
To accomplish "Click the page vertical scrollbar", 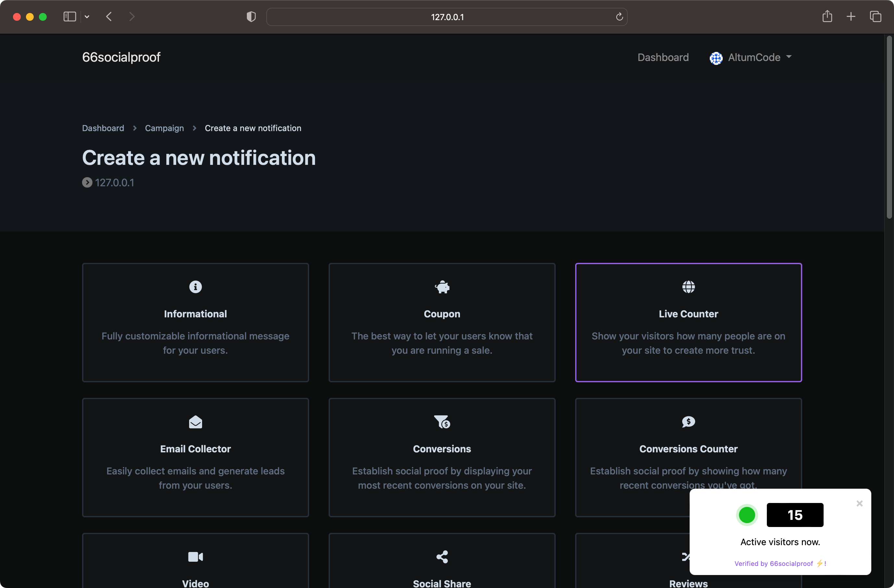I will pyautogui.click(x=889, y=128).
